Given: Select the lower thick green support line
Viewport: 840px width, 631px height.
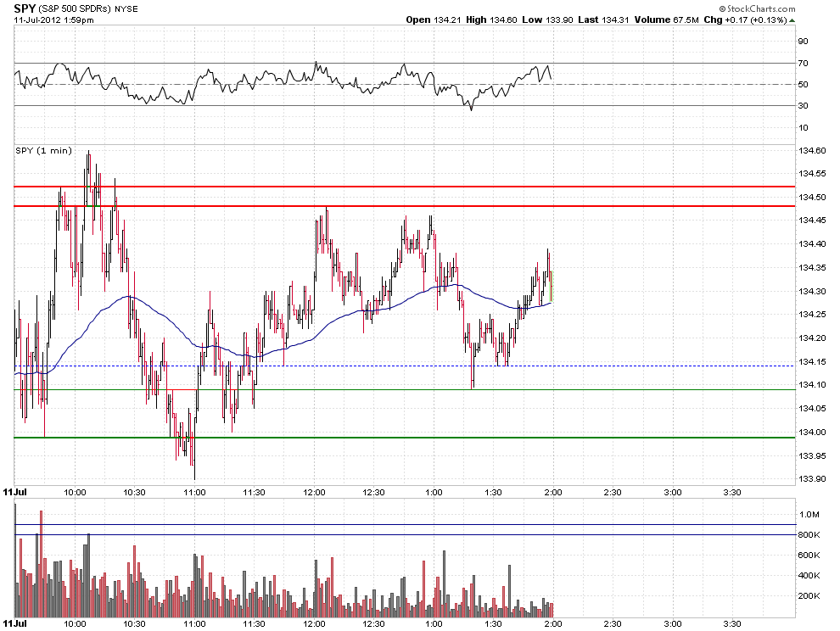Looking at the screenshot, I should coord(405,438).
